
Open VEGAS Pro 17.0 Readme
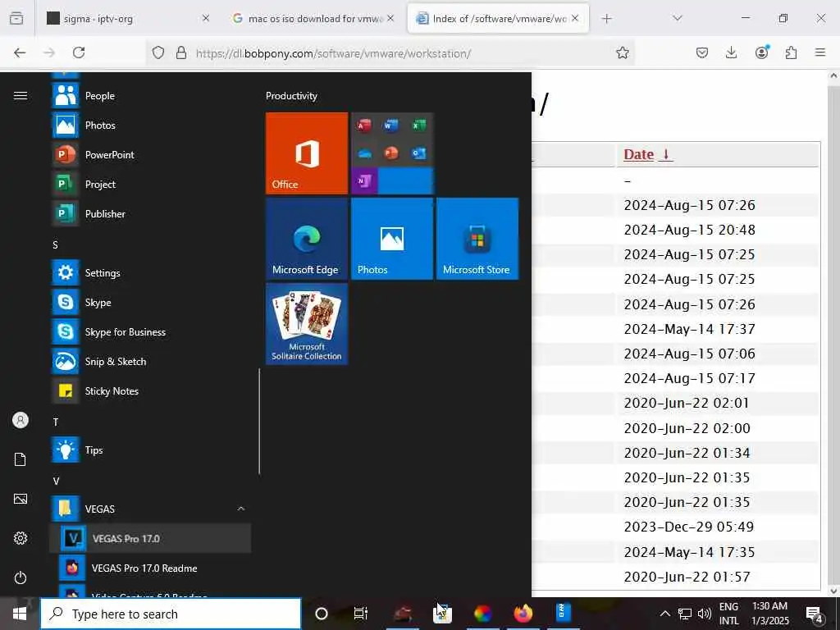(x=151, y=568)
